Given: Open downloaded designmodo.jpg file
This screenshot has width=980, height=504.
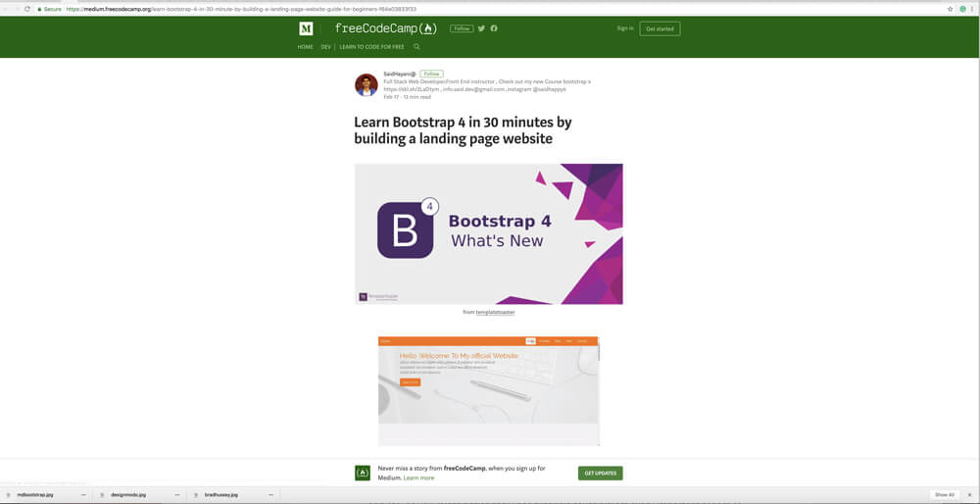Looking at the screenshot, I should pyautogui.click(x=128, y=494).
